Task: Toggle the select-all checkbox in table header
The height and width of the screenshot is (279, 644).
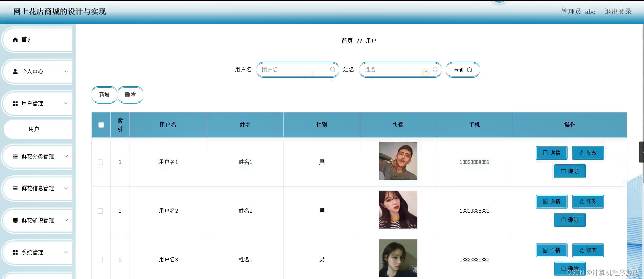Action: point(101,125)
